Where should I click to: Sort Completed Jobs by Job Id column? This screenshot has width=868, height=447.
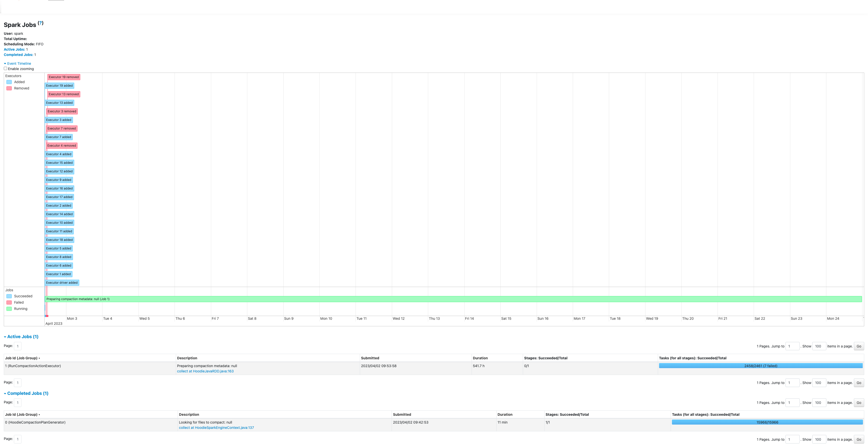coord(22,414)
